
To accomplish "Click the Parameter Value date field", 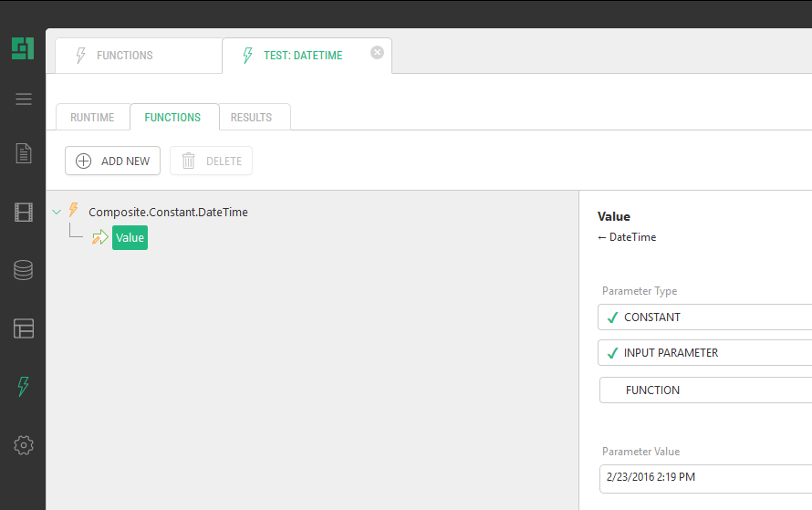I will pyautogui.click(x=704, y=477).
